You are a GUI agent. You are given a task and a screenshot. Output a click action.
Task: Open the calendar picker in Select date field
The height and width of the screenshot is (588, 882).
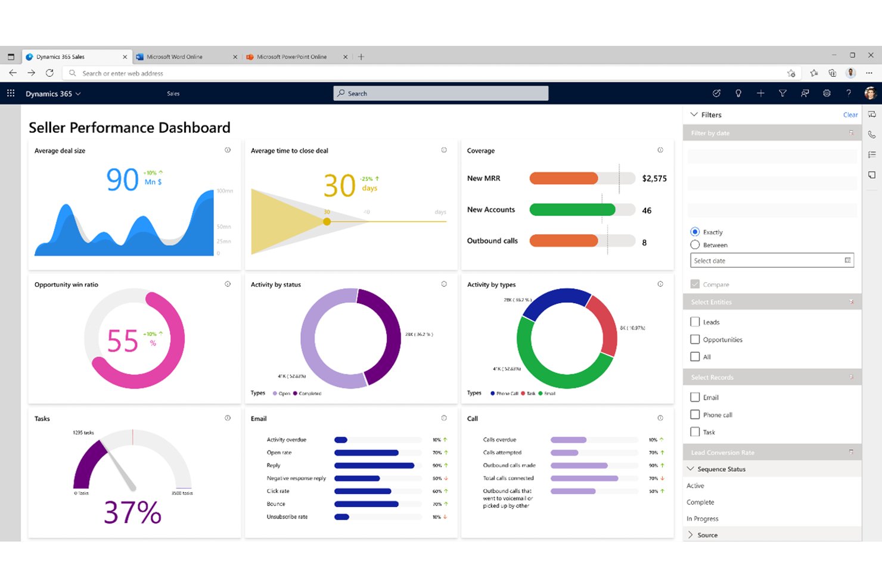847,260
